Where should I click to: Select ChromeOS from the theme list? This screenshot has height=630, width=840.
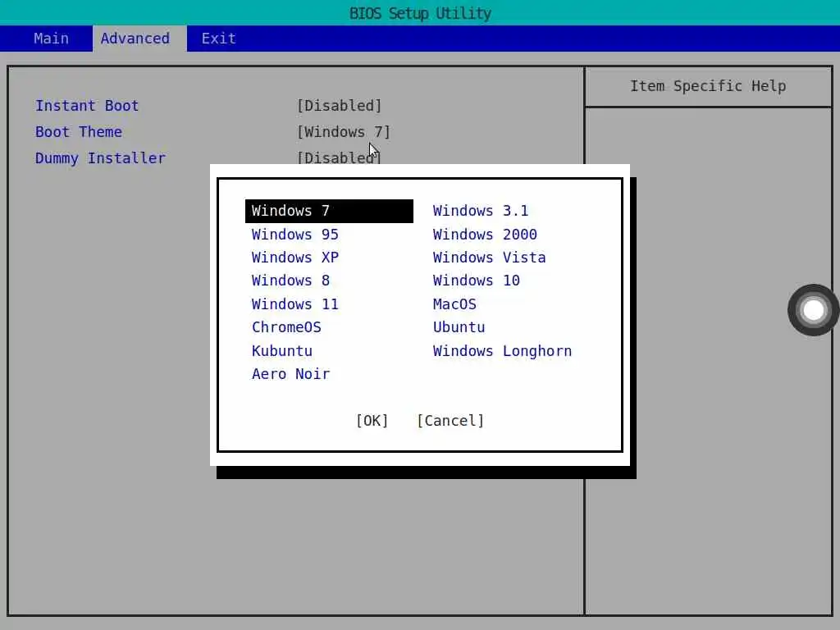[x=286, y=327]
